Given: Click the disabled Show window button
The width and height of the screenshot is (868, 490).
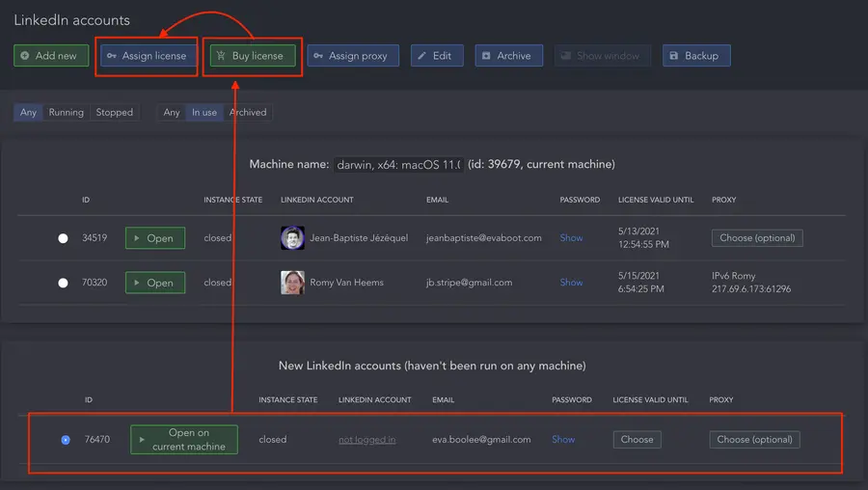Looking at the screenshot, I should pyautogui.click(x=603, y=55).
